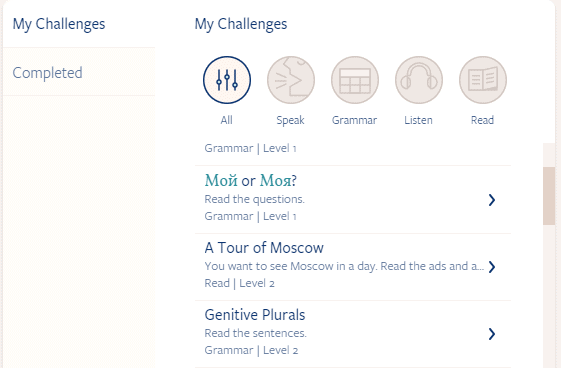
Task: Click 'Read the sentences.' description text
Action: pos(255,333)
